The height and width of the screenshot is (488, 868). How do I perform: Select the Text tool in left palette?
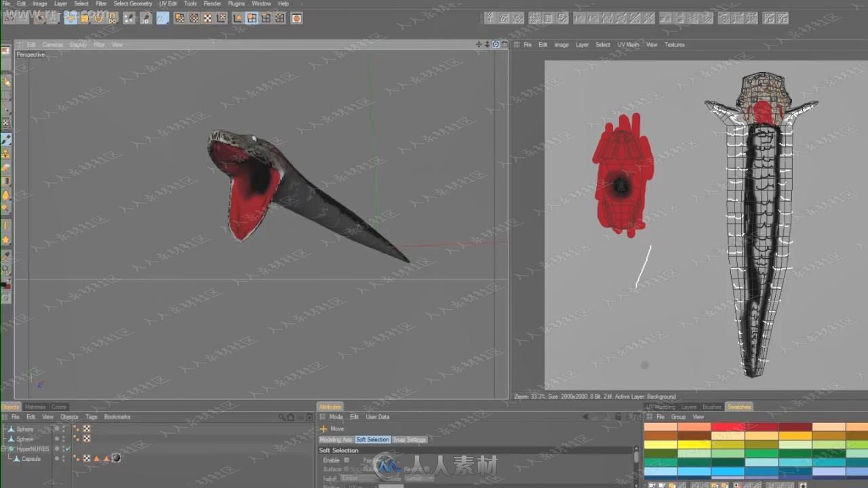pyautogui.click(x=6, y=226)
